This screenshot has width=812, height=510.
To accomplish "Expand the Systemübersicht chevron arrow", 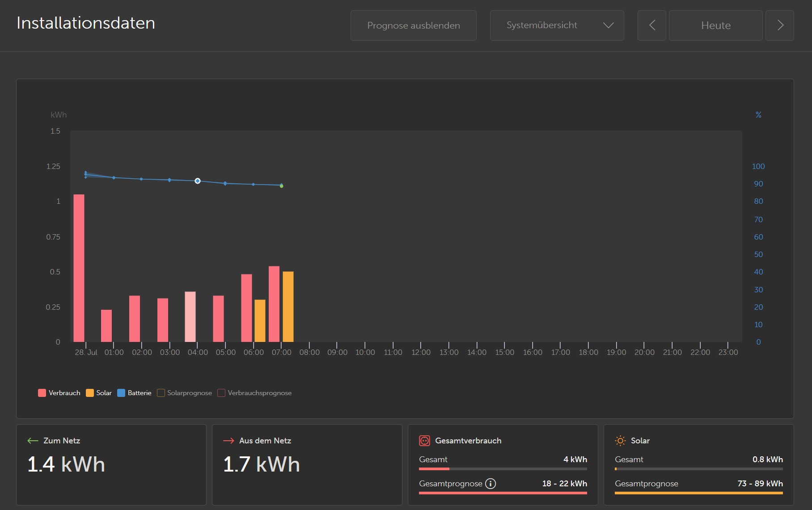I will tap(608, 25).
